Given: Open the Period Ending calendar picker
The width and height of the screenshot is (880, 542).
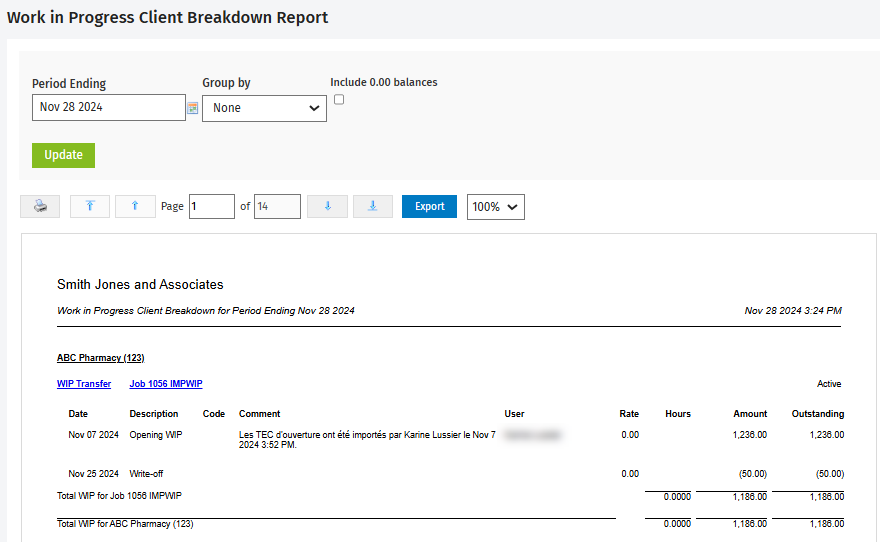Looking at the screenshot, I should click(192, 108).
